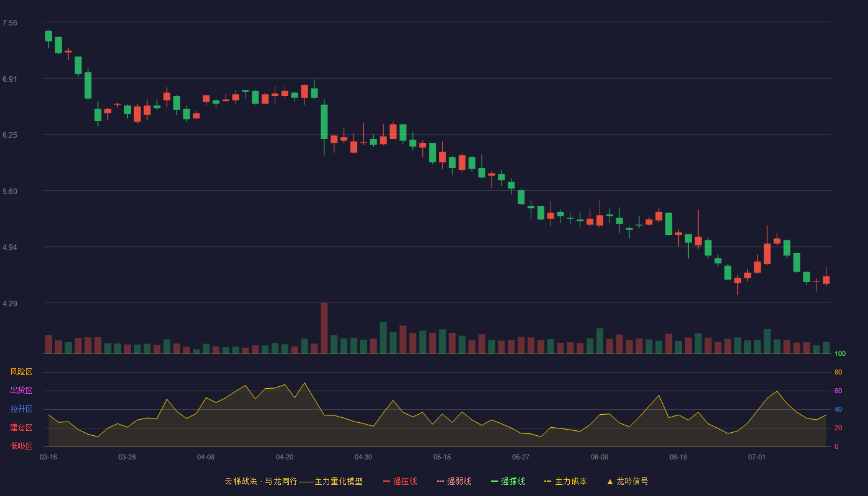
Task: Toggle the 龙吟信号 triangle legend entry
Action: [627, 481]
